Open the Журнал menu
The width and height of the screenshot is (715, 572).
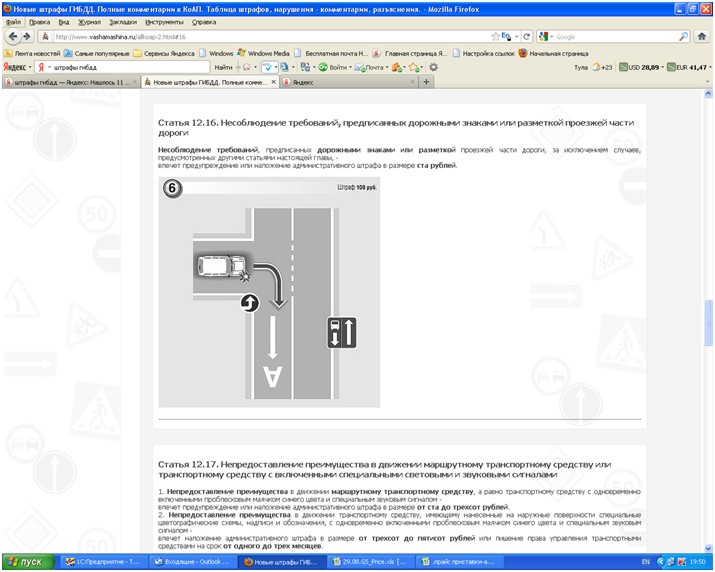pos(89,22)
